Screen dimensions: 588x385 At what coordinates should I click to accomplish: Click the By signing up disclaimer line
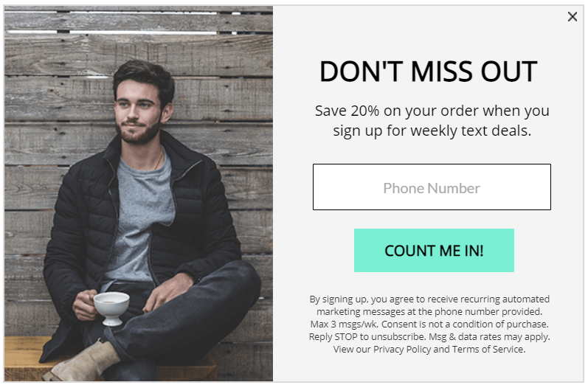(x=429, y=299)
